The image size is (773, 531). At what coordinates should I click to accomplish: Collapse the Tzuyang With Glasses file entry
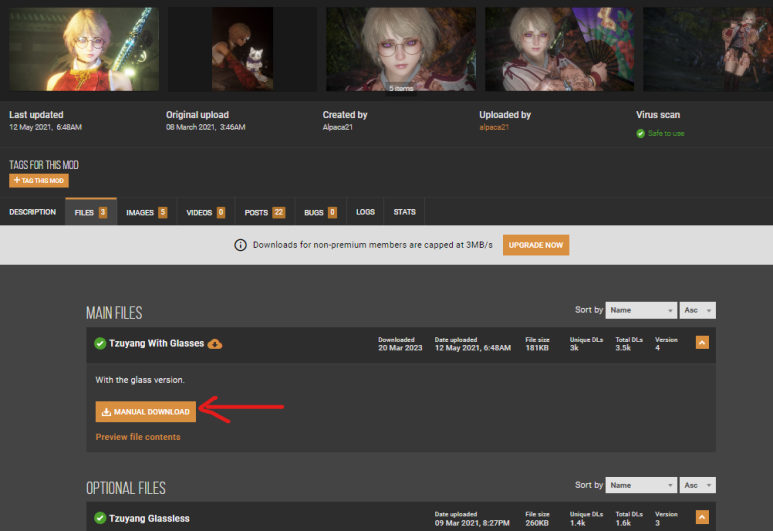click(x=702, y=343)
